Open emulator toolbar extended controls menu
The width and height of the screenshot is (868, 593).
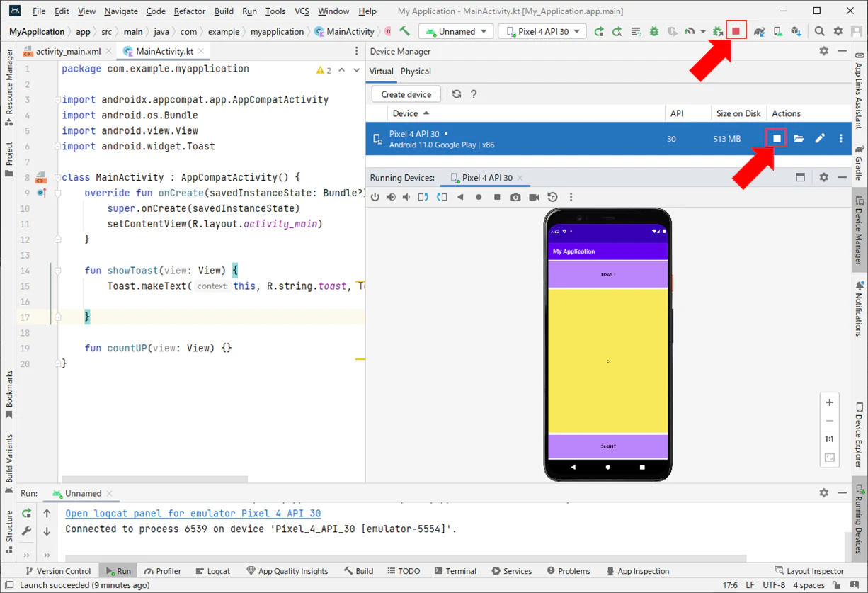click(x=571, y=197)
